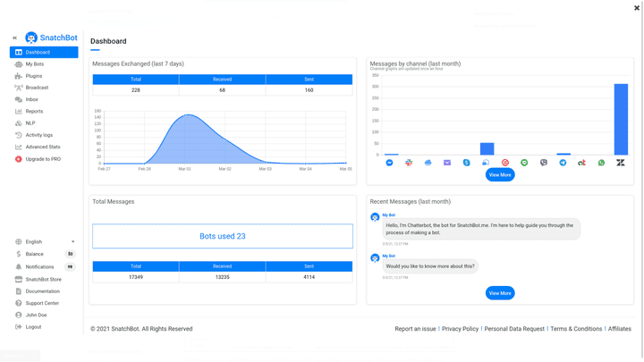The width and height of the screenshot is (644, 362).
Task: Click the green Line channel icon
Action: point(524,163)
